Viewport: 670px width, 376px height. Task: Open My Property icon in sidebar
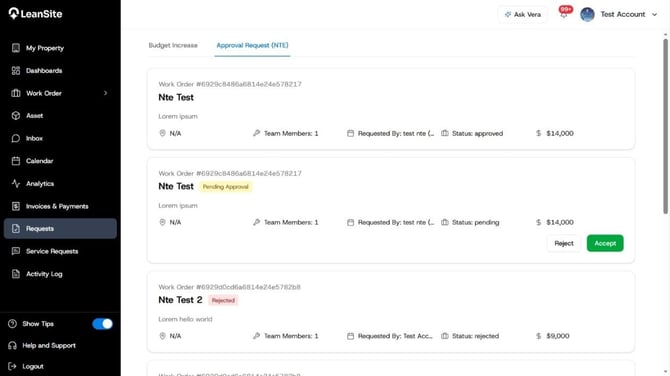click(16, 48)
